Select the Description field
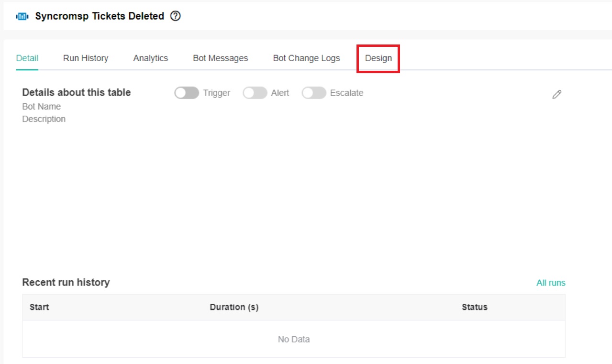This screenshot has width=612, height=364. 44,119
